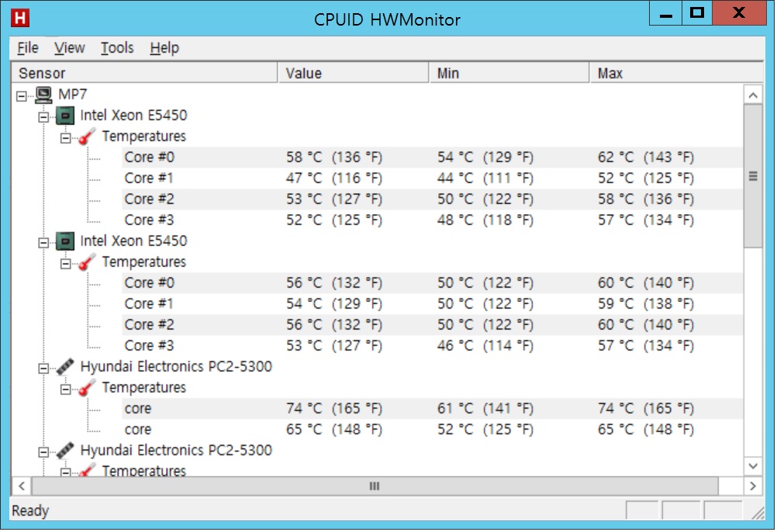Click the horizontal scrollbar thumb
The image size is (777, 532).
(375, 486)
